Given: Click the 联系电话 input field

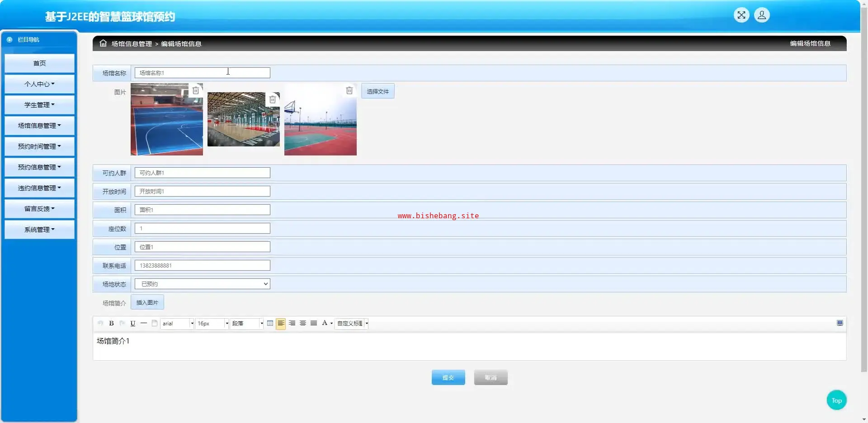Looking at the screenshot, I should [203, 265].
